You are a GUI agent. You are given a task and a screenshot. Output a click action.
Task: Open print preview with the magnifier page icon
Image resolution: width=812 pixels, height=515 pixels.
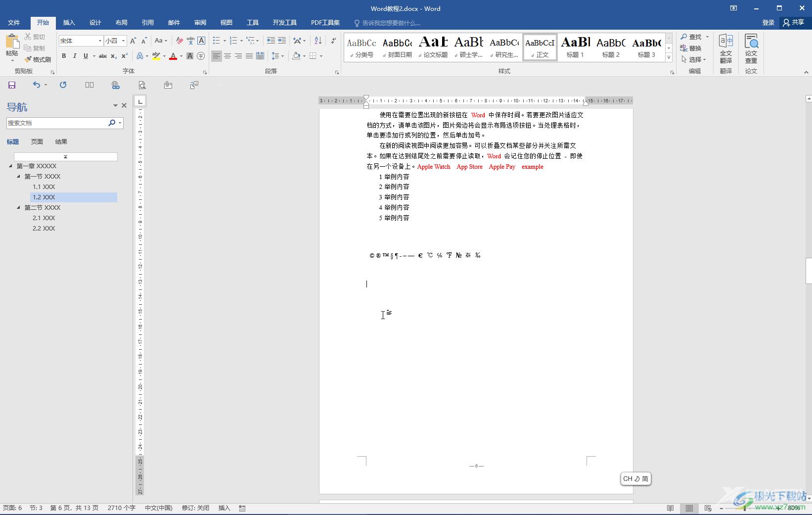pyautogui.click(x=142, y=85)
